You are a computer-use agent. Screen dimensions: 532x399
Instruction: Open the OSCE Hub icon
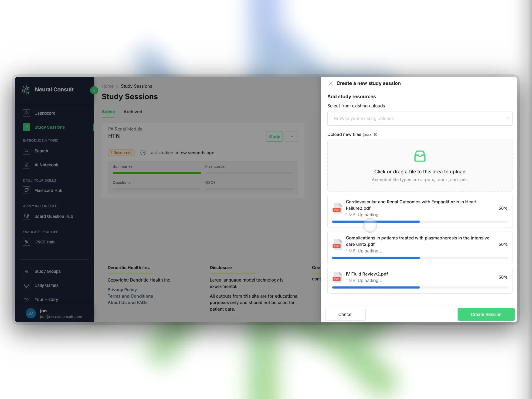pos(26,242)
